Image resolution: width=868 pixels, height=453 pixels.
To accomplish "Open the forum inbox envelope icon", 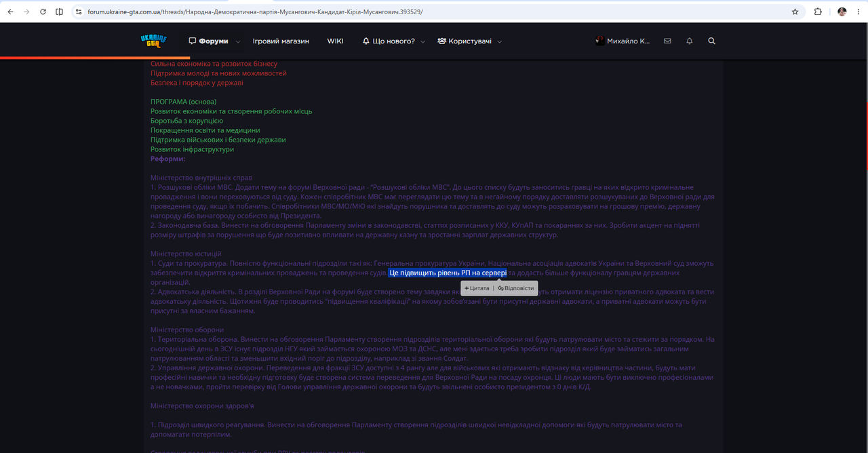I will click(667, 41).
